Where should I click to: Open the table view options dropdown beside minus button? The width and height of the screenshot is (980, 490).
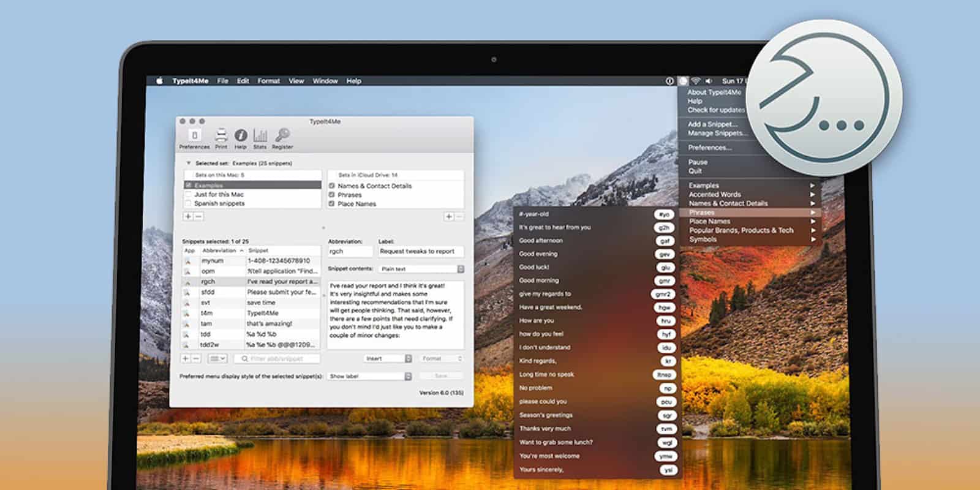pyautogui.click(x=217, y=358)
